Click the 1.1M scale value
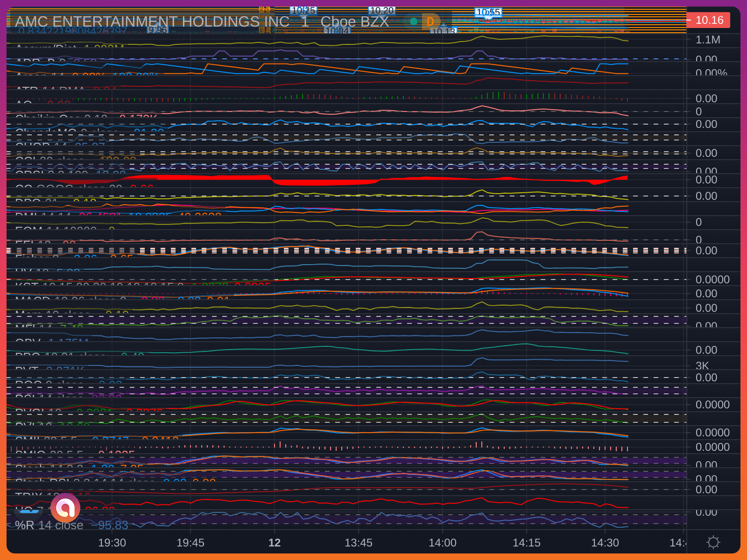The height and width of the screenshot is (560, 747). 708,40
